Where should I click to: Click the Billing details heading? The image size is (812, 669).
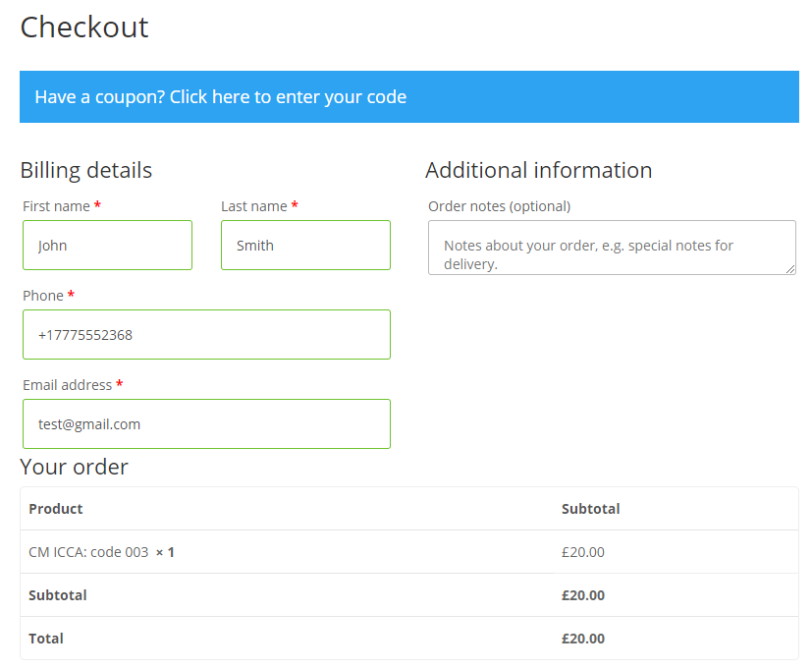(86, 171)
